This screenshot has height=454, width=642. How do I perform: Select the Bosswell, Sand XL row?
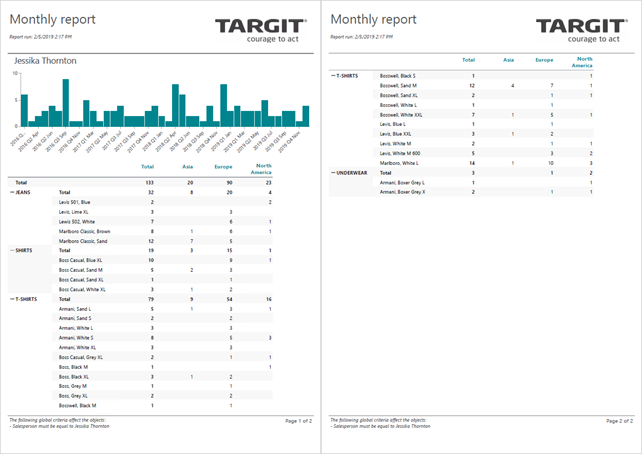click(x=483, y=95)
